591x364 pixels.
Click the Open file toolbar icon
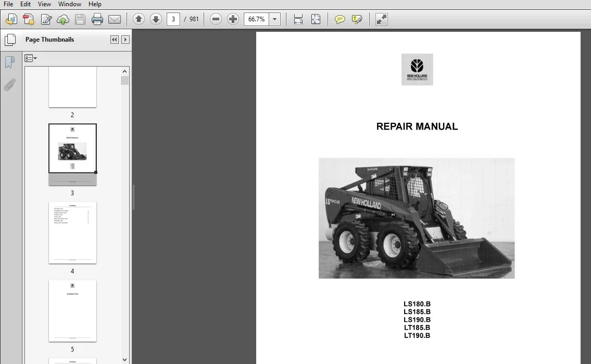click(x=11, y=19)
